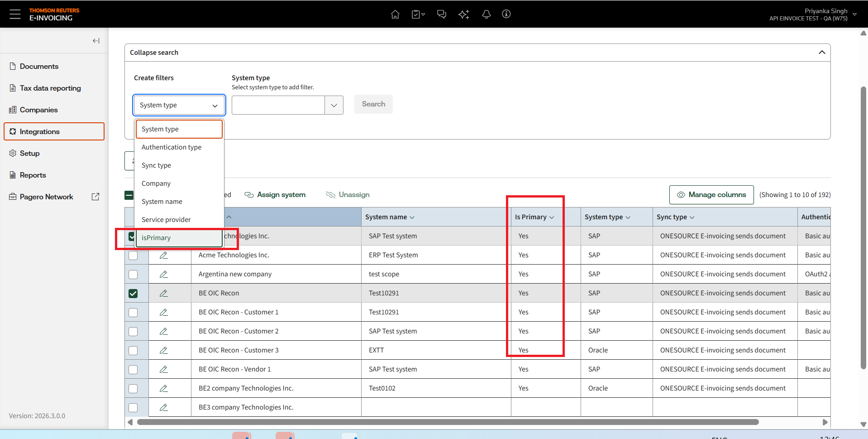Open Pagero Network external link icon
Screen dimensions: 868x439
[x=95, y=197]
